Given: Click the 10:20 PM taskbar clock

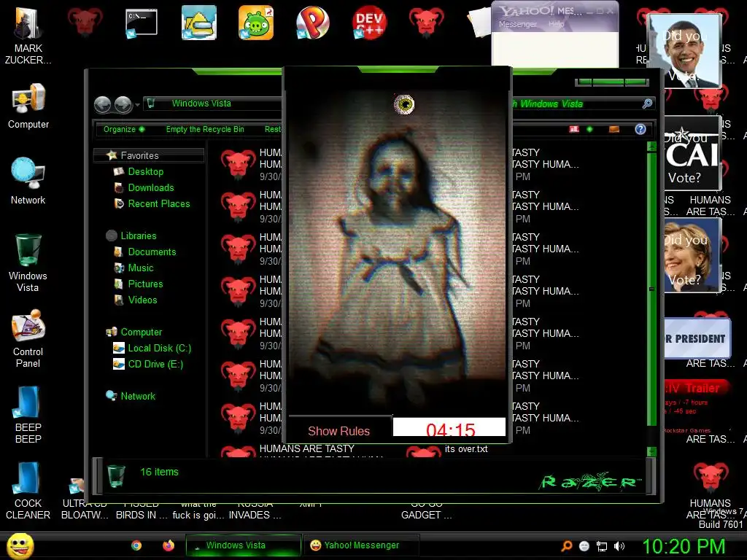Looking at the screenshot, I should click(x=684, y=547).
